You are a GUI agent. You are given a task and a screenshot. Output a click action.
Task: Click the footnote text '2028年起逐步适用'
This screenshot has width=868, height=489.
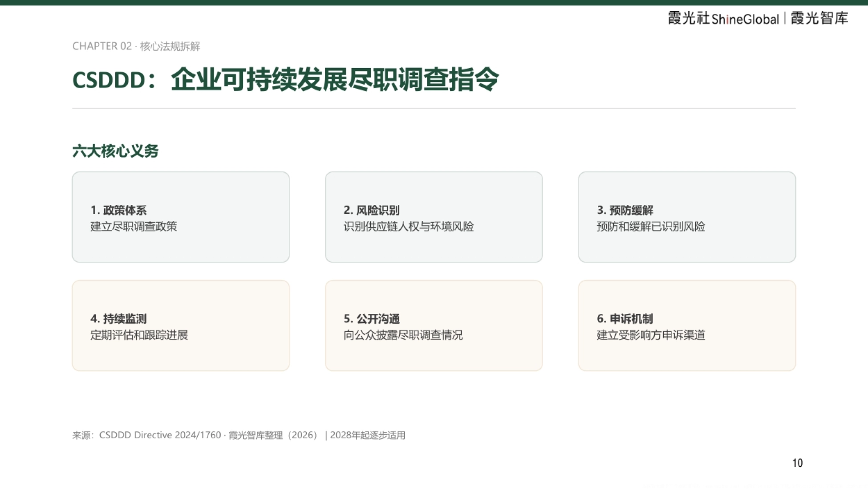click(x=368, y=435)
